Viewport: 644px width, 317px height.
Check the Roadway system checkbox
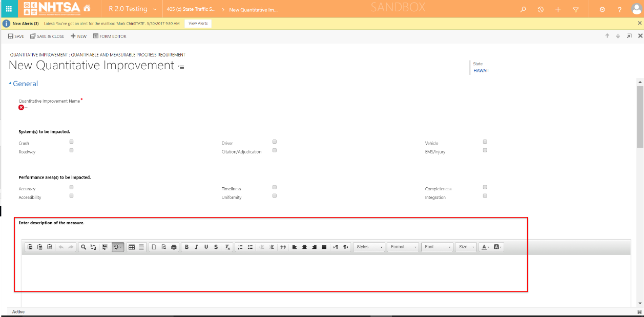[72, 150]
